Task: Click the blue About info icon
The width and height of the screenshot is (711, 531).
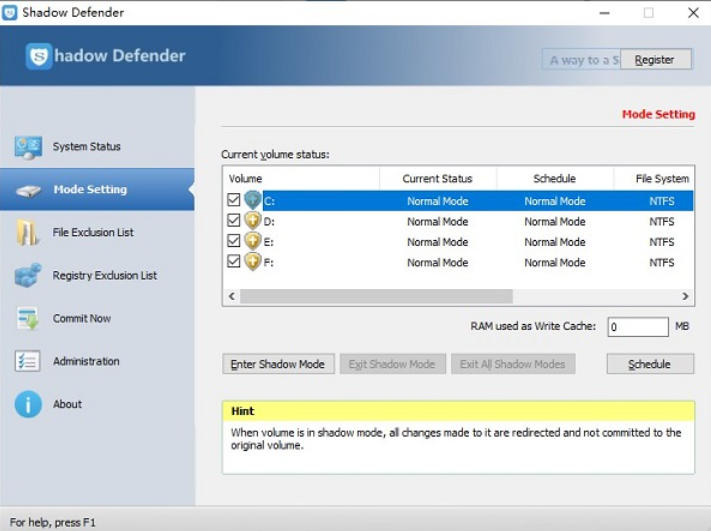Action: pos(28,405)
